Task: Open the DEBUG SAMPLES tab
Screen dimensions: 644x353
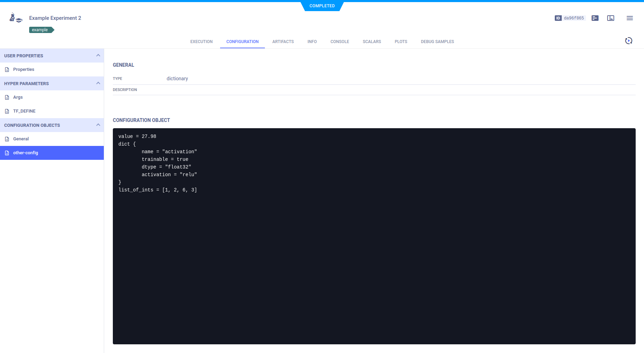Action: click(x=437, y=41)
